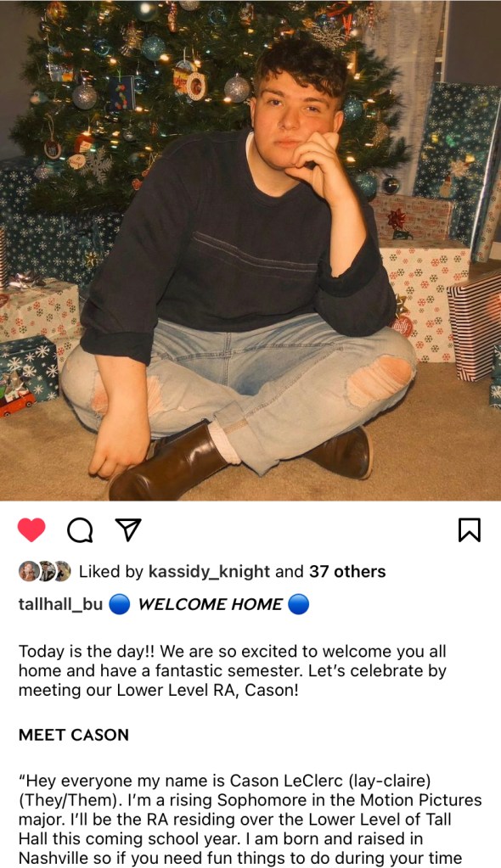
Task: Click the 'Liked by' label text
Action: [111, 572]
